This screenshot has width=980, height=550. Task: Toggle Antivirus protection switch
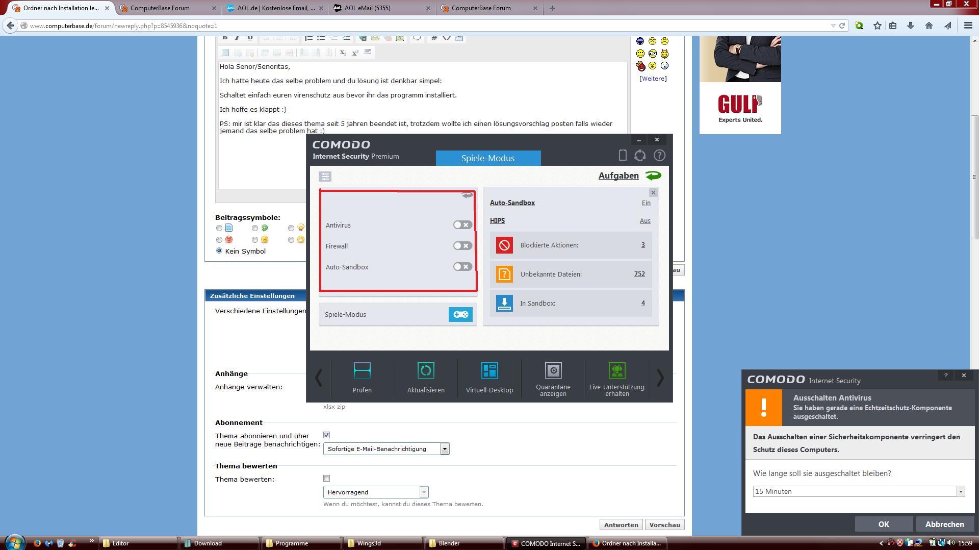click(x=462, y=225)
